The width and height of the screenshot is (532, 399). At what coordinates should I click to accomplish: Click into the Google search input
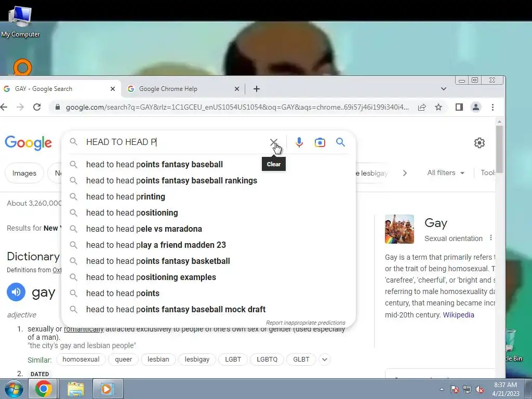coord(175,142)
